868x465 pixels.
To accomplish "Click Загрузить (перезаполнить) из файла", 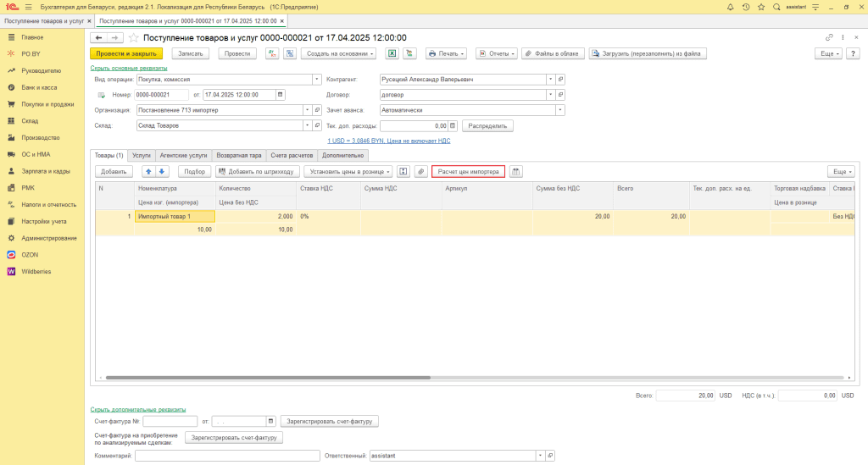I will pyautogui.click(x=647, y=53).
